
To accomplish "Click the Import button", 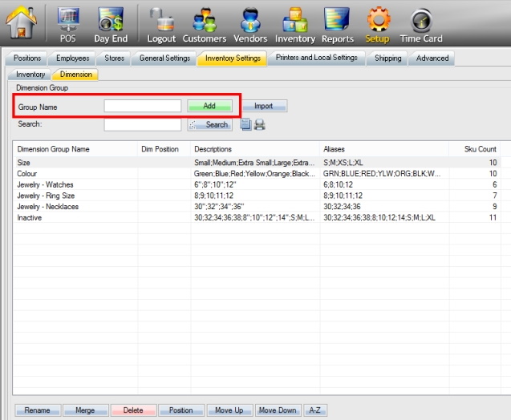I will (263, 106).
